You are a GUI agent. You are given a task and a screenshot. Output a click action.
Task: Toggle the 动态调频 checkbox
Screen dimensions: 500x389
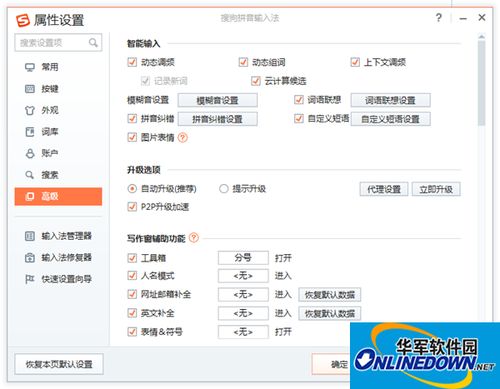pos(132,62)
